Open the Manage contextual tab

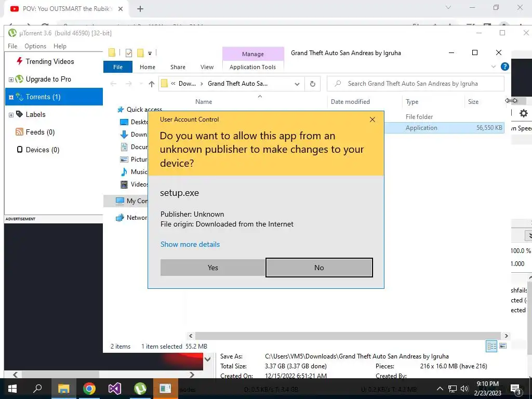click(253, 54)
